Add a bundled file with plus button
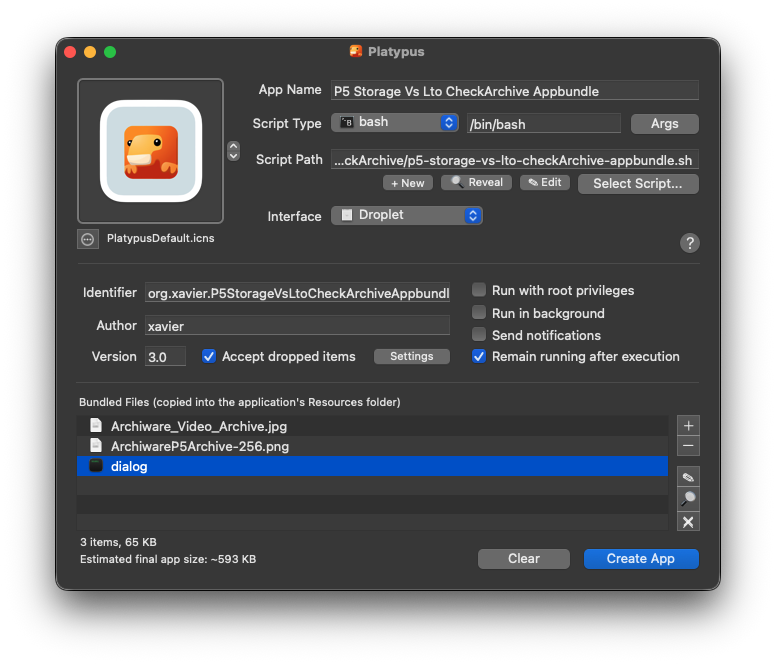776x664 pixels. pos(688,425)
